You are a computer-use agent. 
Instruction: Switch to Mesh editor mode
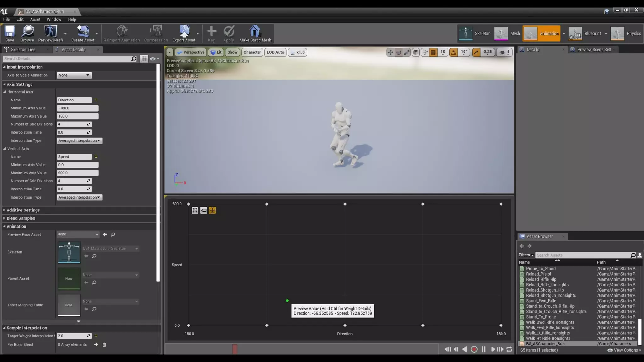507,33
